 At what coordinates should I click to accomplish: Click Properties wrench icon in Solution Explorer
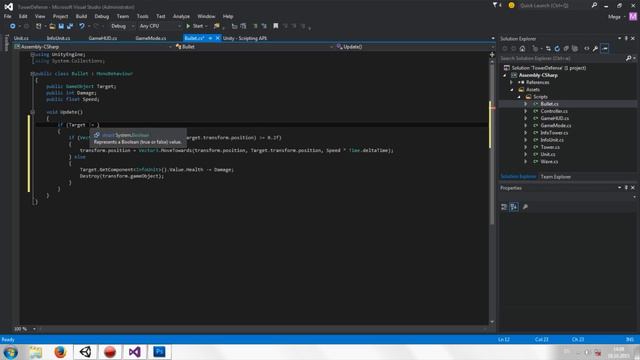coord(596,49)
